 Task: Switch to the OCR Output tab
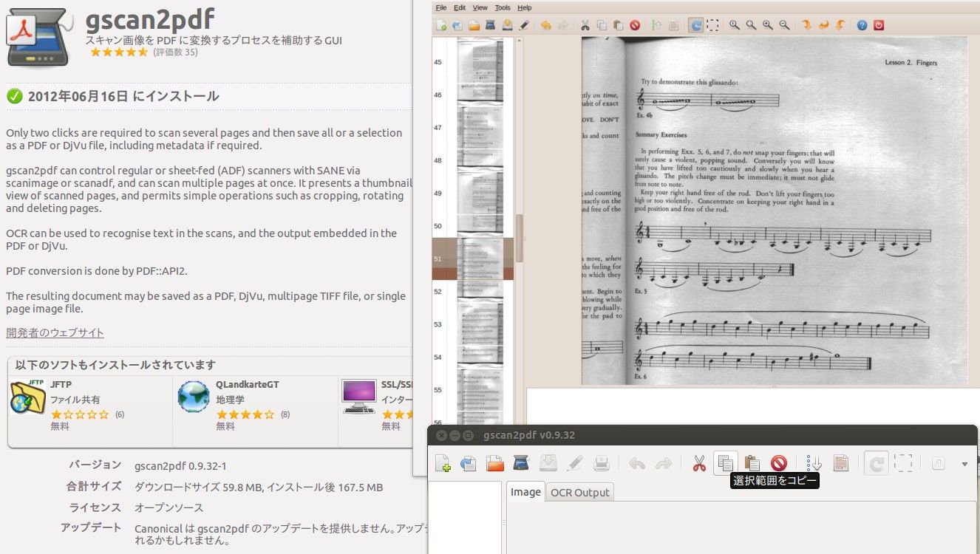pos(580,492)
